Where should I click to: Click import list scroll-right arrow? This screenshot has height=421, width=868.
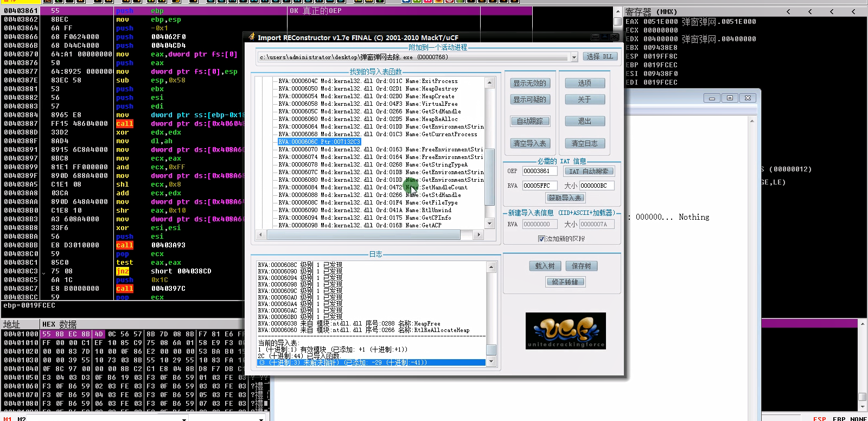[478, 235]
